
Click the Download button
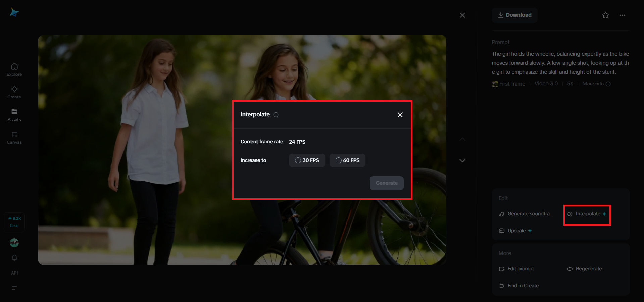[515, 15]
